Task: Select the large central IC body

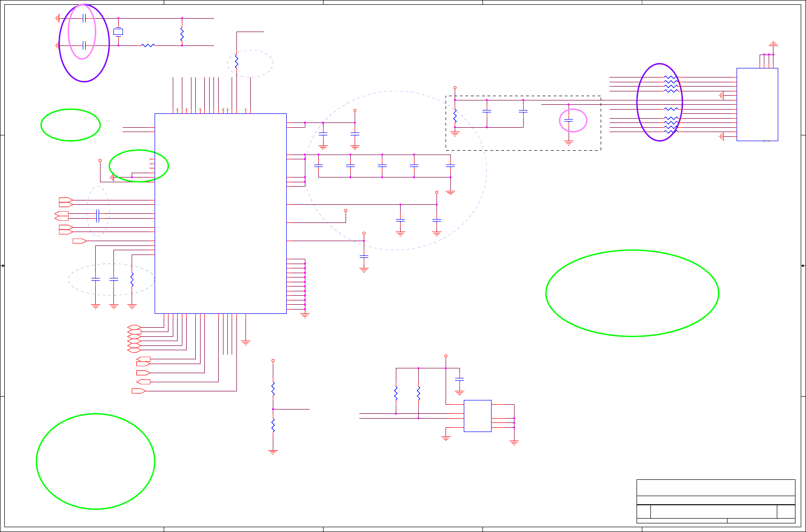Action: pyautogui.click(x=221, y=213)
